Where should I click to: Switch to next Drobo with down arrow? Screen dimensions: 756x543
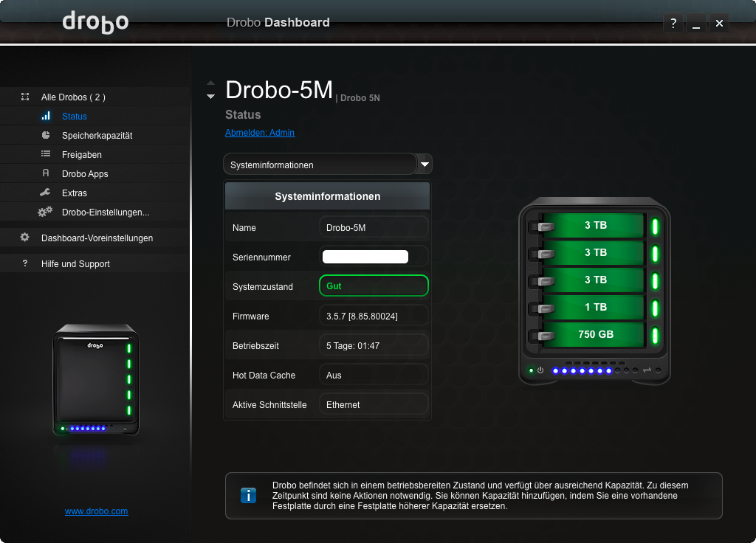pyautogui.click(x=210, y=97)
